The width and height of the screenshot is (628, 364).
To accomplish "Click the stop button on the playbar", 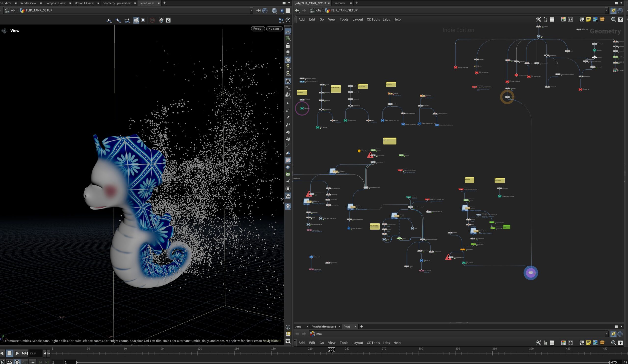I will [x=9, y=353].
